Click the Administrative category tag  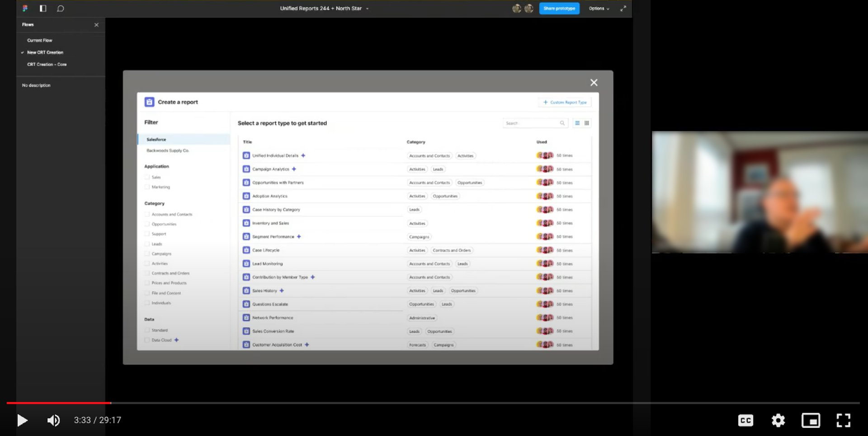[x=422, y=318]
